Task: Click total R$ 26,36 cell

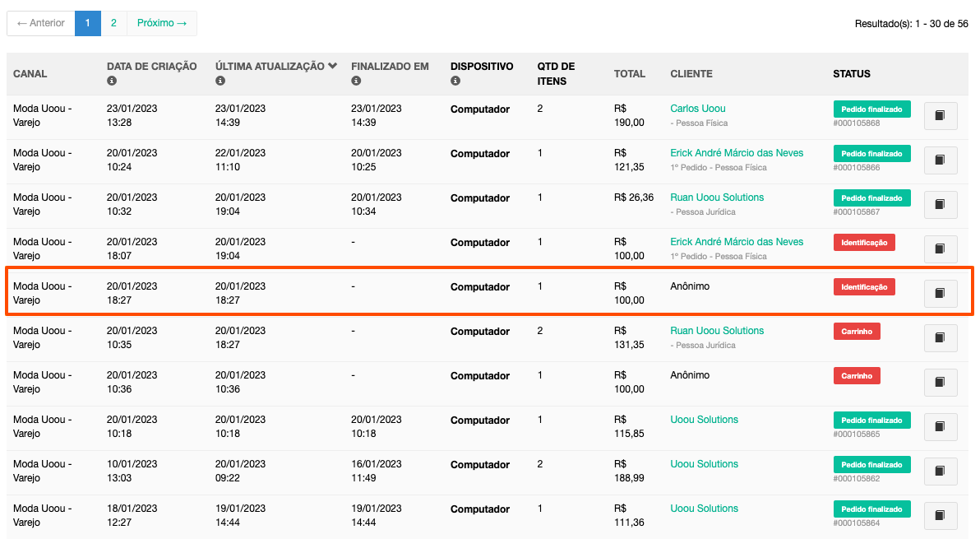Action: point(634,197)
